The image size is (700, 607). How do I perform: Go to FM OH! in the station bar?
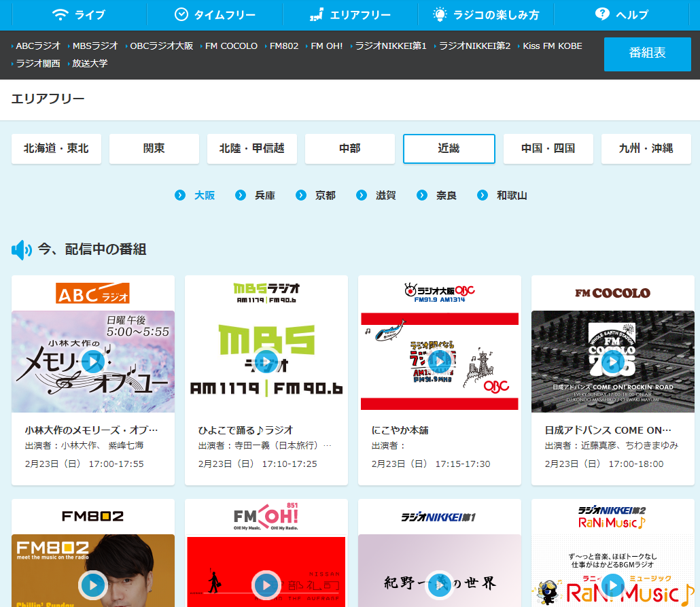327,46
